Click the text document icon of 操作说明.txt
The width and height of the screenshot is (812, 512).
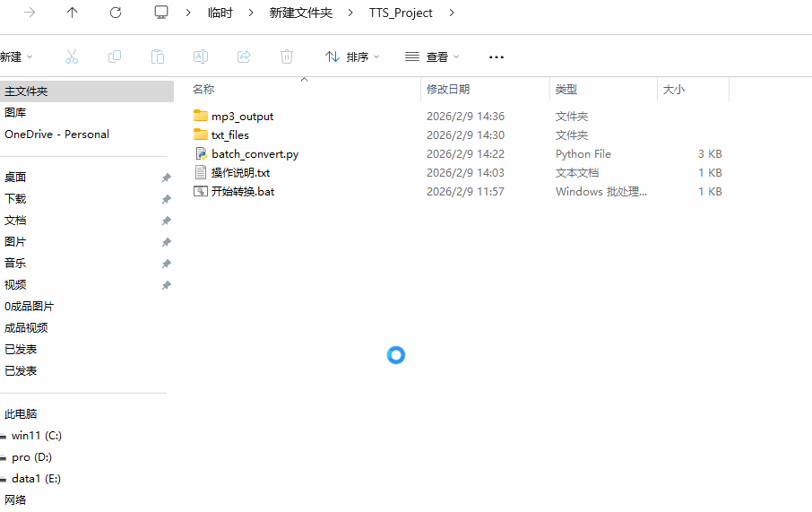pos(201,172)
